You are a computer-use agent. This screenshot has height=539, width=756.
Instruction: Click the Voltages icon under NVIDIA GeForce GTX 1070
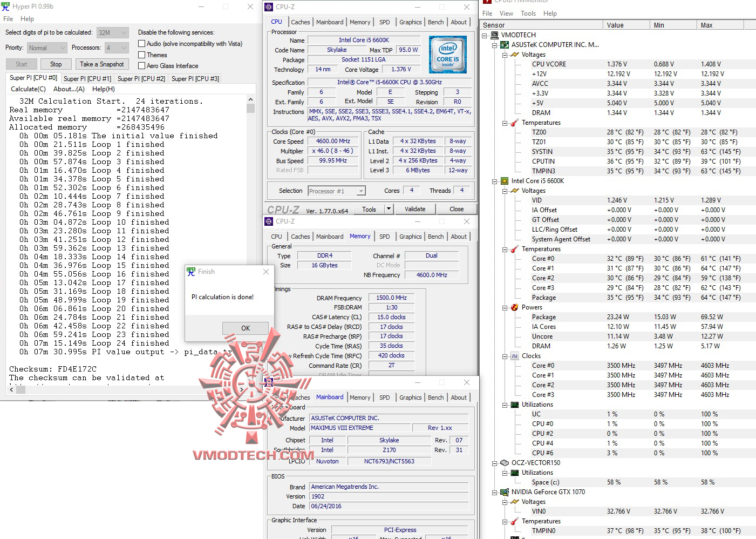pyautogui.click(x=514, y=502)
